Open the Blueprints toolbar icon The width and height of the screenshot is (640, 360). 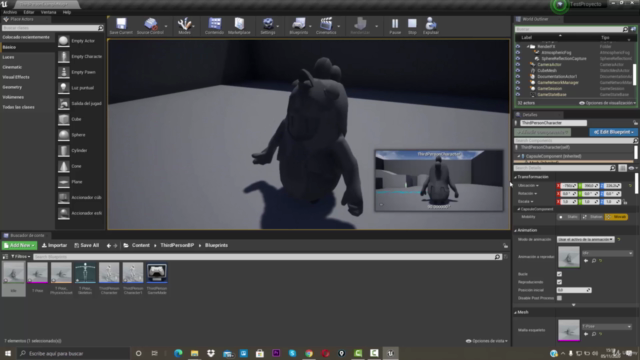[298, 24]
